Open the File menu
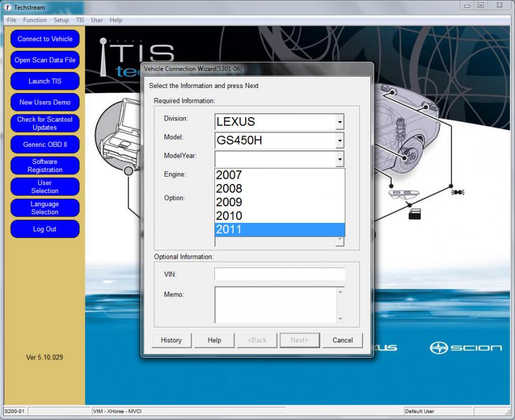The image size is (515, 420). [x=11, y=20]
